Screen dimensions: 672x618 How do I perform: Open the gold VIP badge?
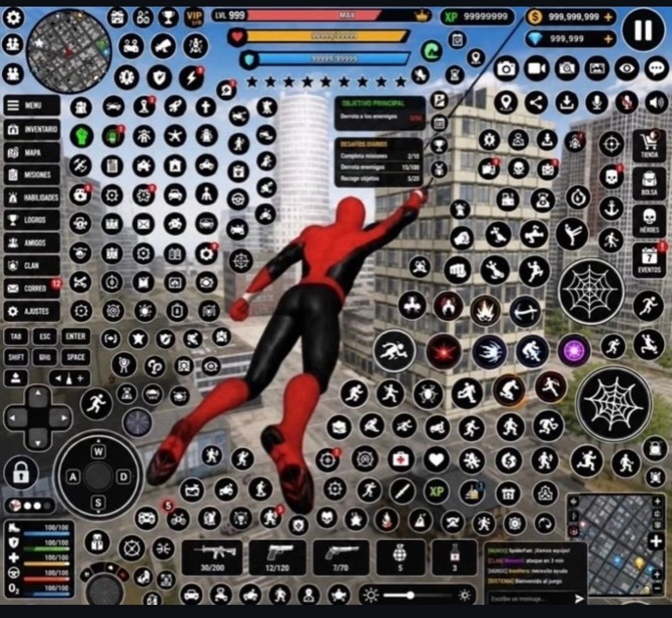194,17
